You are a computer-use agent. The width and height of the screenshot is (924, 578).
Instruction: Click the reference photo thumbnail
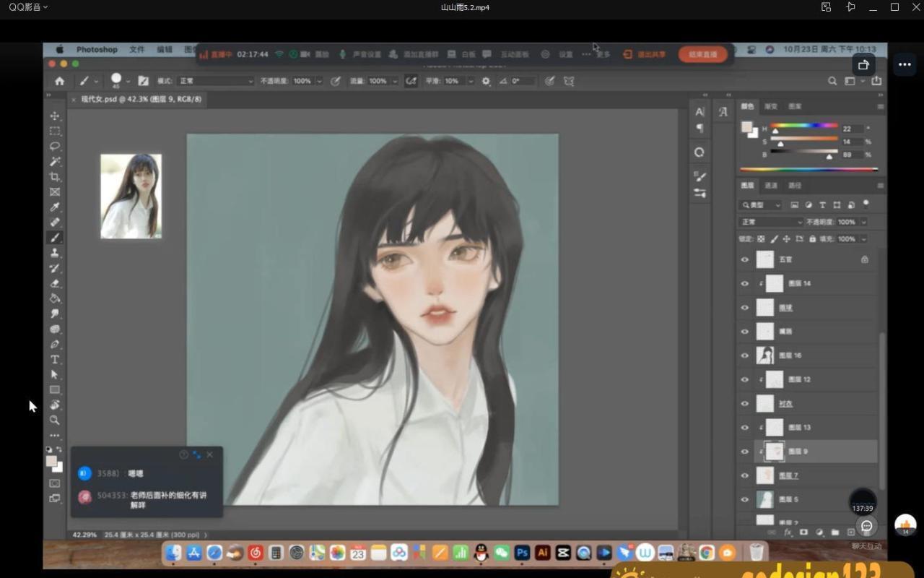coord(131,196)
